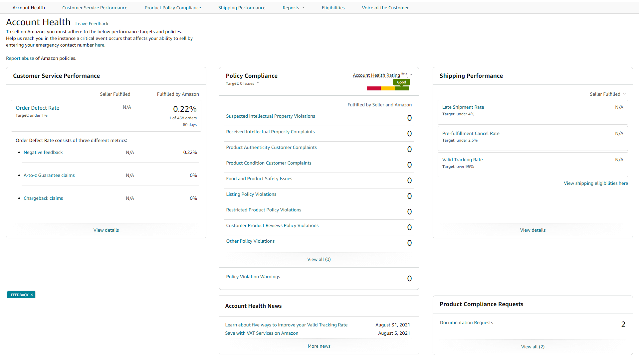
Task: Select the 0.22% order defect rate value
Action: coord(185,109)
